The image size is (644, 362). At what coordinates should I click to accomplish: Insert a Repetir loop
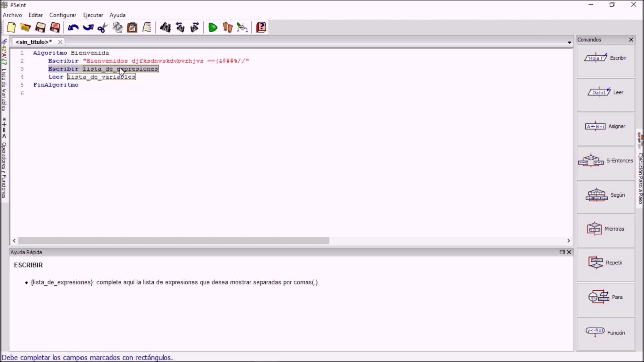[606, 263]
